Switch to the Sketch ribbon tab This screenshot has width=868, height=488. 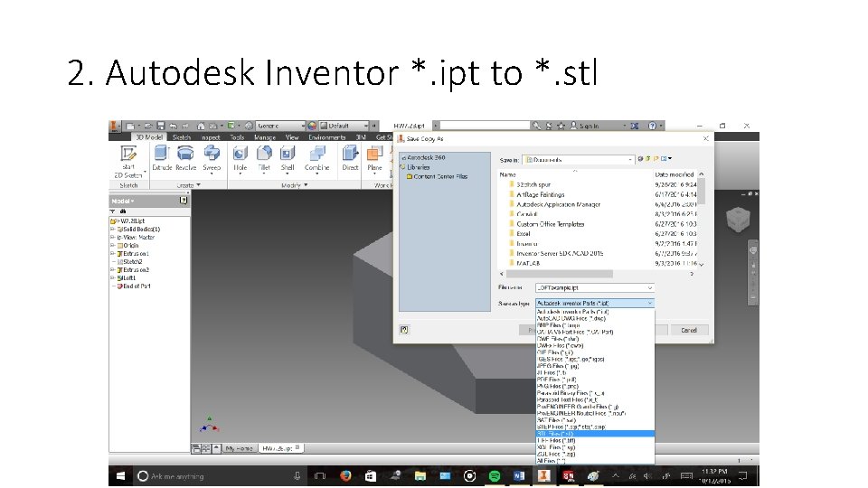(x=182, y=137)
